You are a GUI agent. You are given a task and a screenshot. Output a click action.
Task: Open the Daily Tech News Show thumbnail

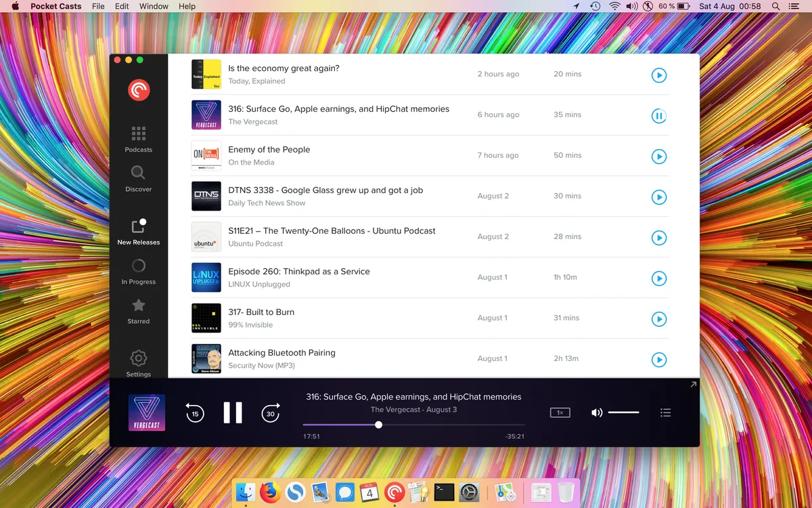coord(206,196)
